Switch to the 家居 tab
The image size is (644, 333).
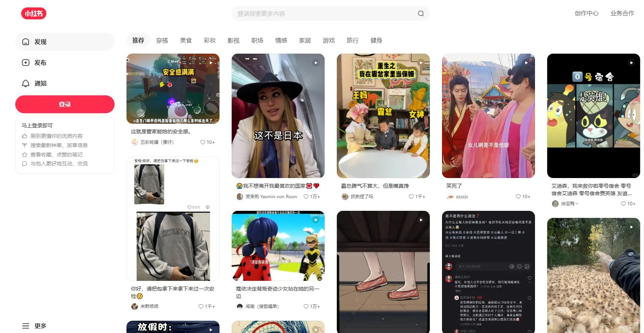pos(305,40)
